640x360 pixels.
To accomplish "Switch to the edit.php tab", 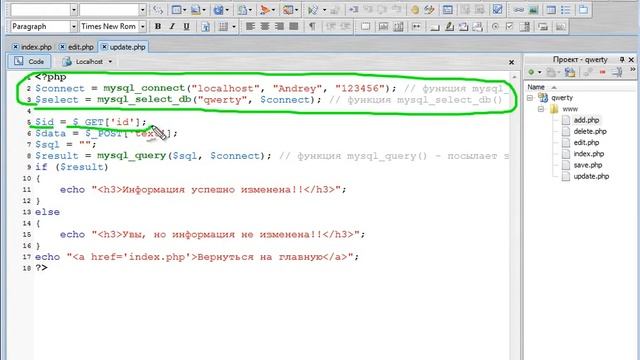I will pyautogui.click(x=80, y=47).
